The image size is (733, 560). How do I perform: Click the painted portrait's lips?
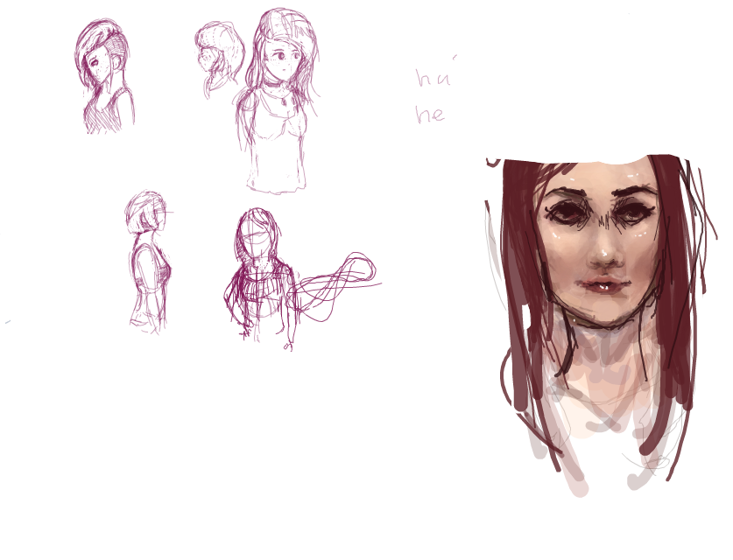click(x=604, y=285)
